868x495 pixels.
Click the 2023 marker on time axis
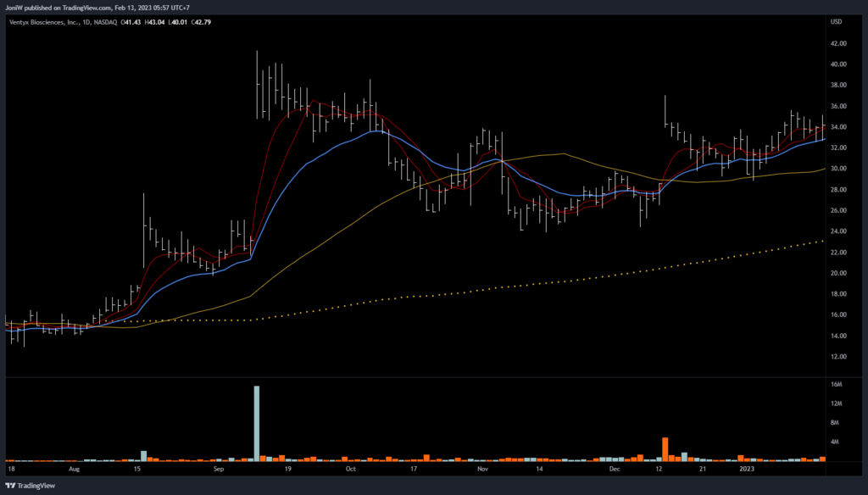coord(747,468)
